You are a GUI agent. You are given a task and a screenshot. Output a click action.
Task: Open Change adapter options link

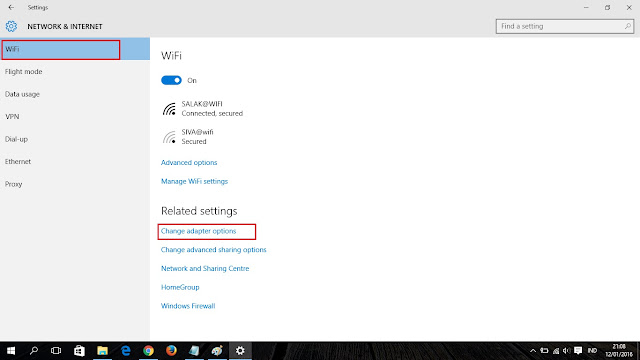pyautogui.click(x=198, y=231)
